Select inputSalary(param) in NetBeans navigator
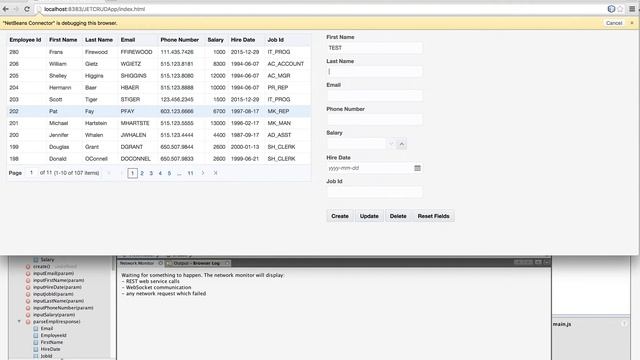This screenshot has width=640, height=360. click(x=53, y=315)
